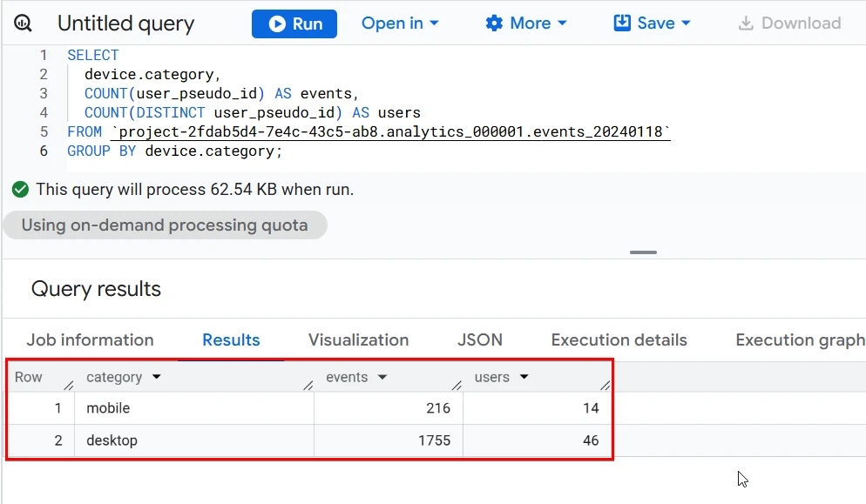View the Execution graph tab
The width and height of the screenshot is (866, 504).
click(x=801, y=340)
